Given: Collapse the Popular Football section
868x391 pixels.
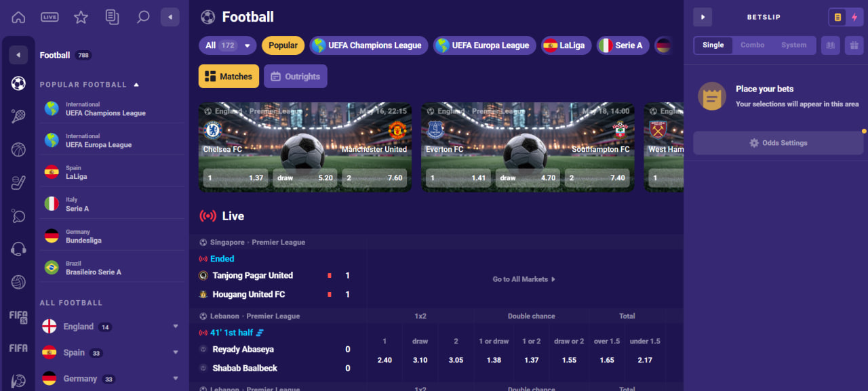Looking at the screenshot, I should coord(136,85).
